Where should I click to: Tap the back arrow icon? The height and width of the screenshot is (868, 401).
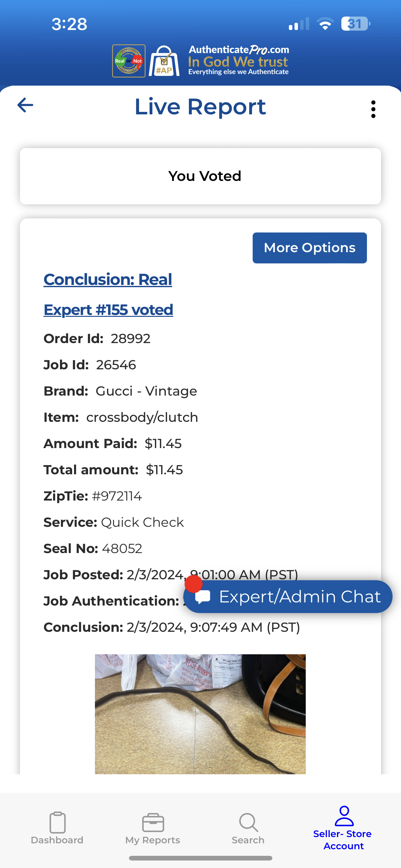tap(25, 105)
